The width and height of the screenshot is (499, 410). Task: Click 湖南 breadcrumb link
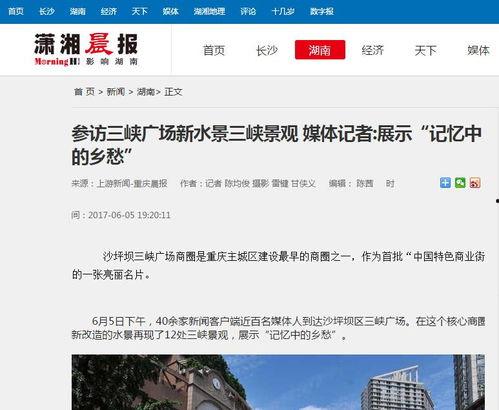pyautogui.click(x=146, y=92)
